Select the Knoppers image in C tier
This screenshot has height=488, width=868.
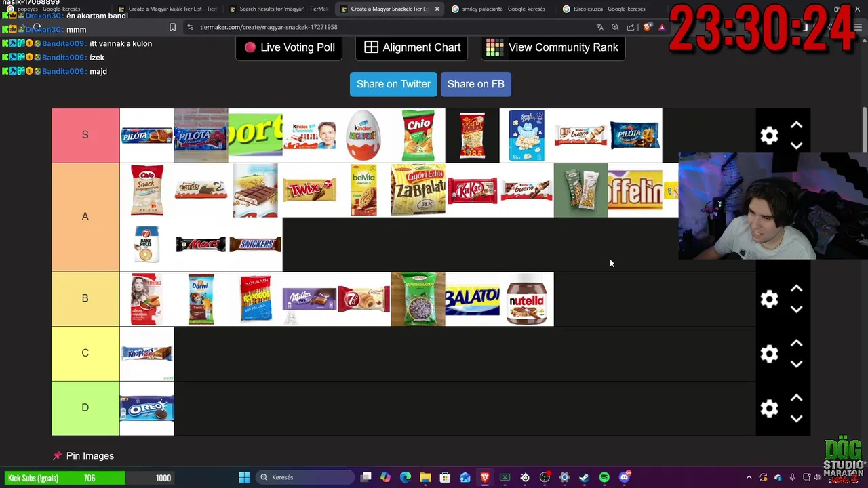pyautogui.click(x=147, y=354)
